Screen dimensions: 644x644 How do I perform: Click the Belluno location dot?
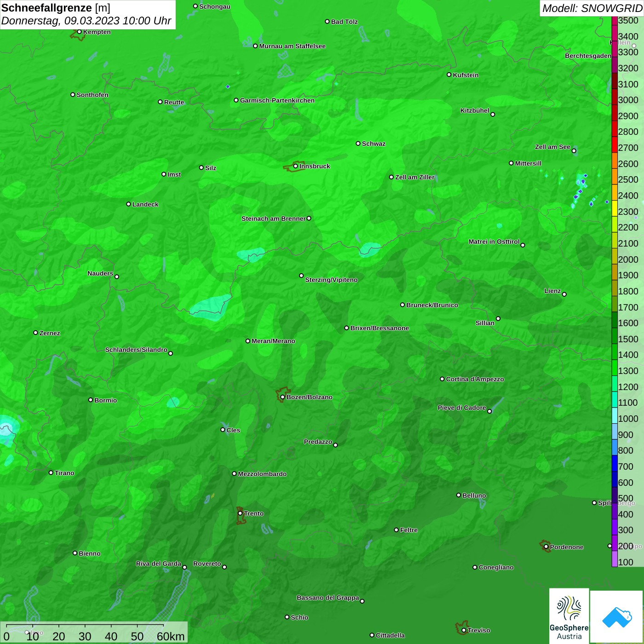[459, 495]
